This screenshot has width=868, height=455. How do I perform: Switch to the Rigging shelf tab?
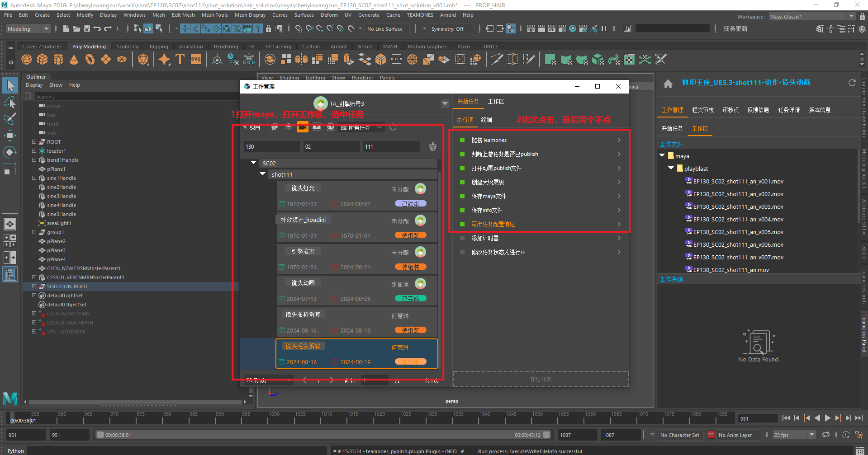159,47
